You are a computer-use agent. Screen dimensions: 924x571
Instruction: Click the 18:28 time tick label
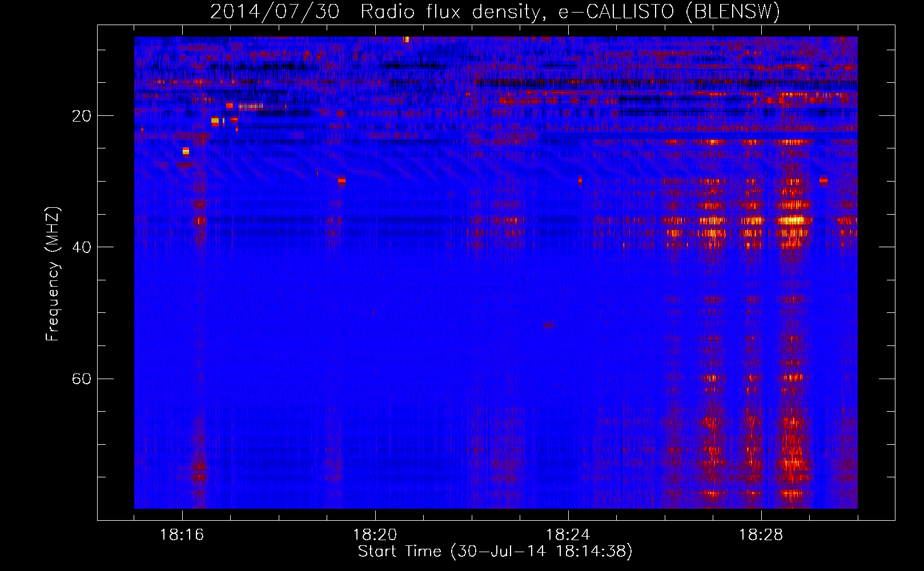click(761, 535)
